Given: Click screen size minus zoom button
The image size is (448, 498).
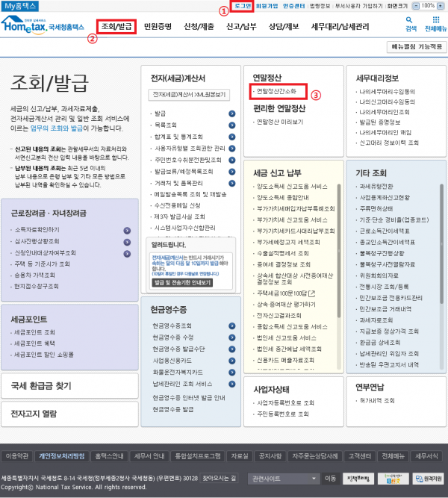Looking at the screenshot, I should click(416, 5).
